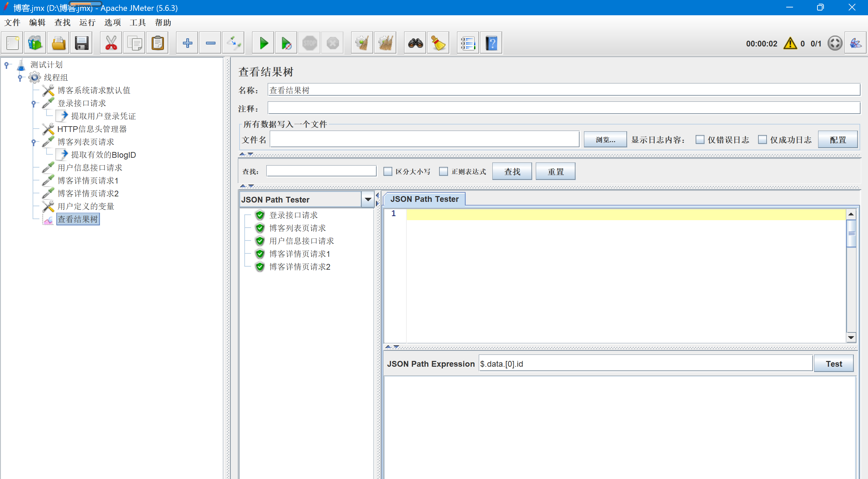Viewport: 868px width, 479px height.
Task: Click the Test button
Action: pyautogui.click(x=833, y=364)
